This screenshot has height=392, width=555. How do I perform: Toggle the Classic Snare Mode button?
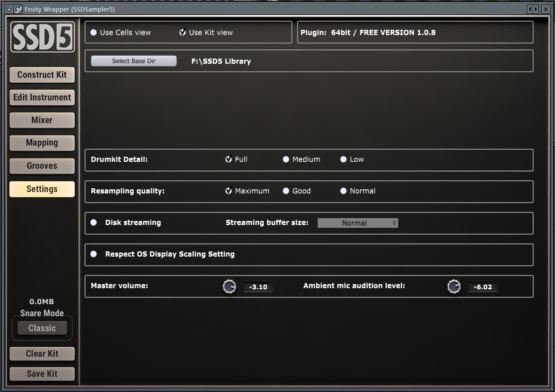click(42, 328)
